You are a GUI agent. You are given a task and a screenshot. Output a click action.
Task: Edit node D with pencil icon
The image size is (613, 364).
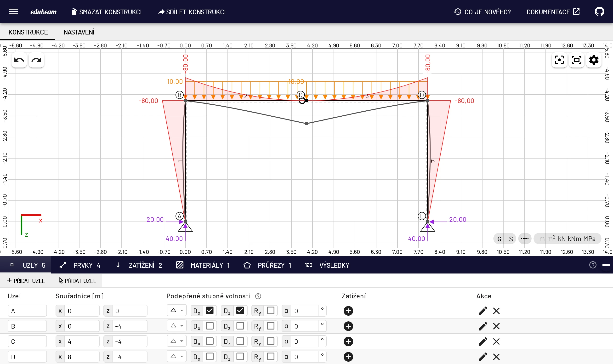482,357
